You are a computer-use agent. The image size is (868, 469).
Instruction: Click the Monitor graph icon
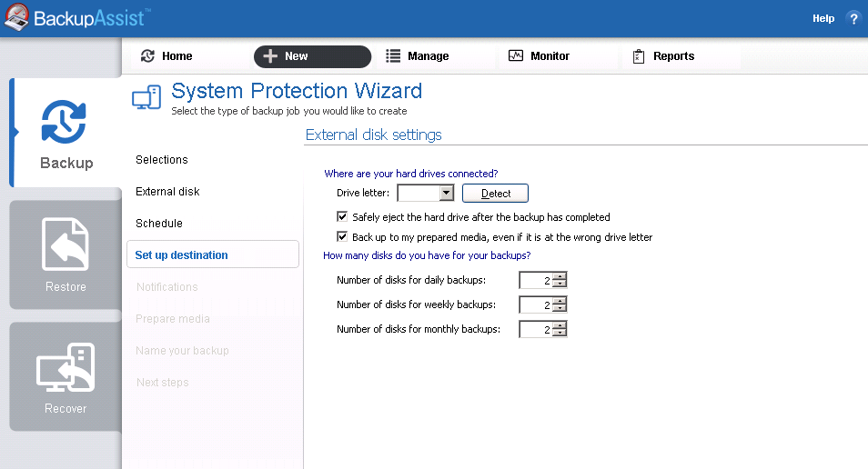tap(516, 55)
